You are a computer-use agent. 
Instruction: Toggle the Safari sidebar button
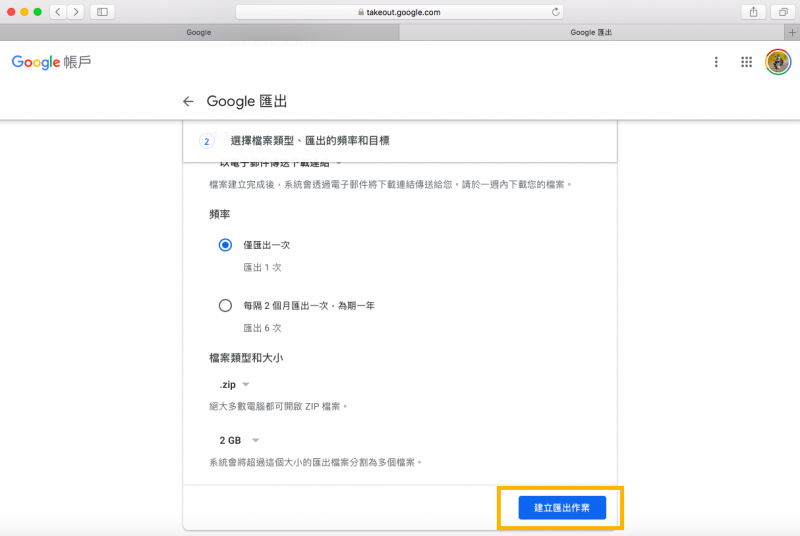[102, 12]
